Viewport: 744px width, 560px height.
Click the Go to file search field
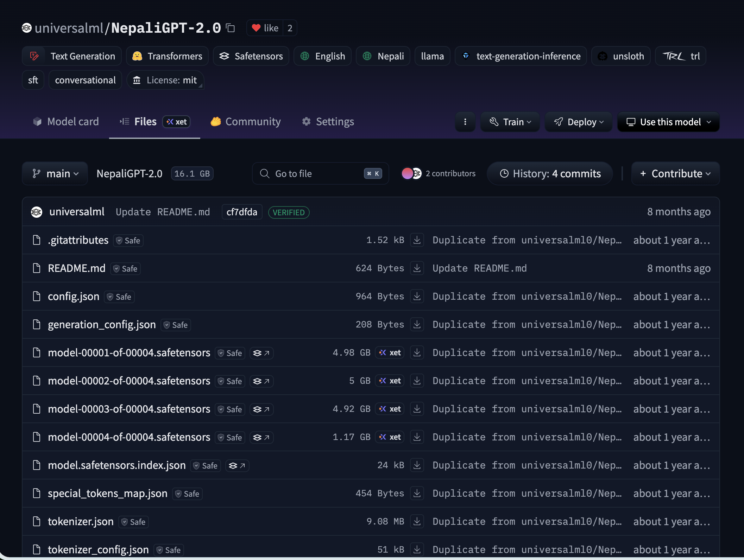tap(320, 173)
